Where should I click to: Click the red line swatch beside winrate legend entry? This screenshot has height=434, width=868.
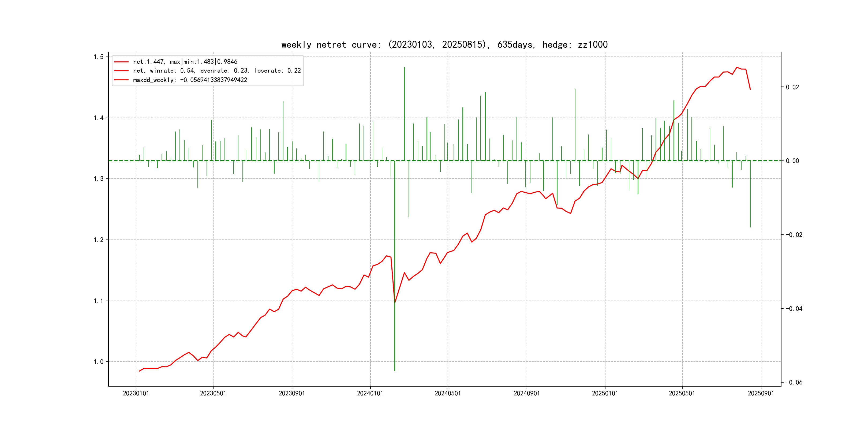(x=121, y=71)
